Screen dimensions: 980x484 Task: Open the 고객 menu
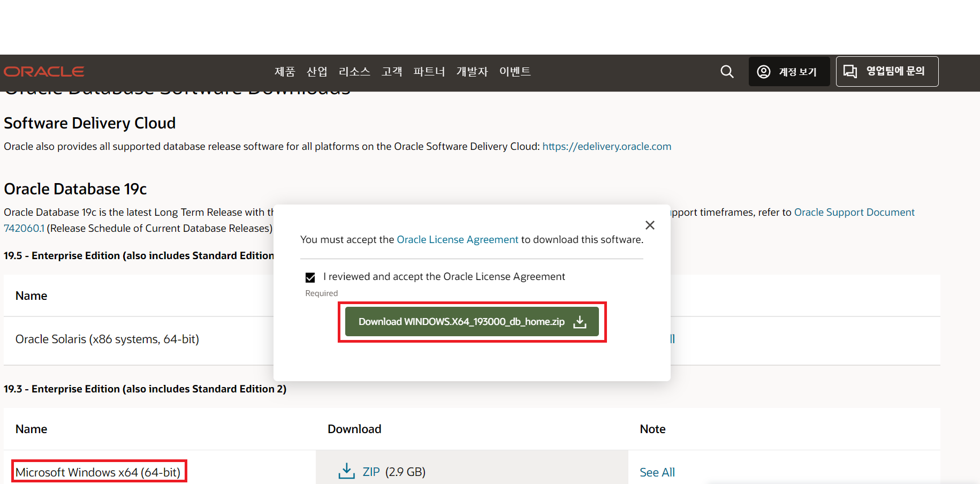tap(392, 72)
